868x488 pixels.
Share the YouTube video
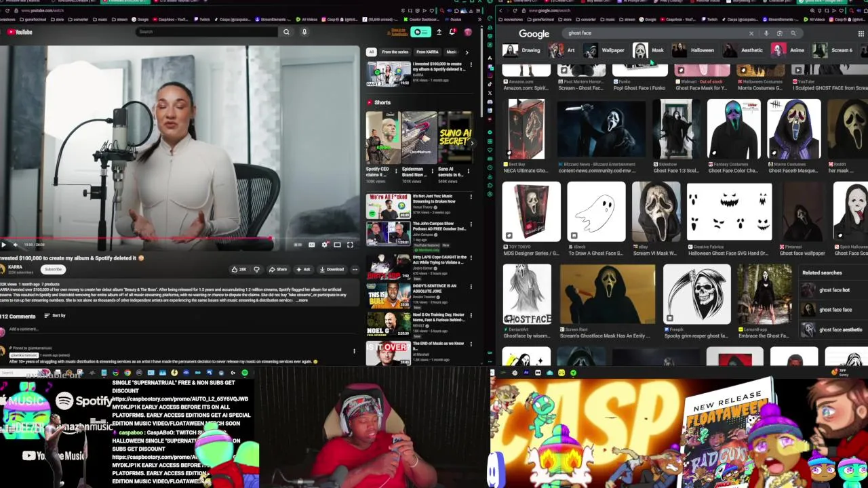tap(278, 269)
